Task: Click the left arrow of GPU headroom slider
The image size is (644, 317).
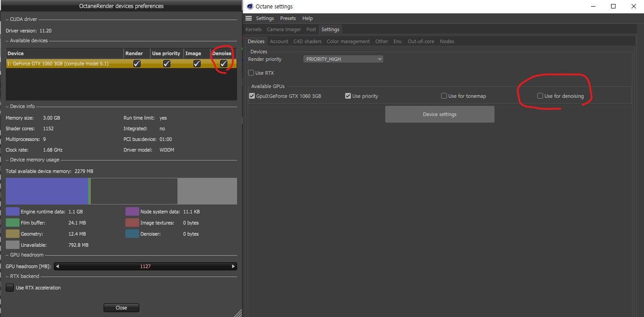Action: pos(57,266)
